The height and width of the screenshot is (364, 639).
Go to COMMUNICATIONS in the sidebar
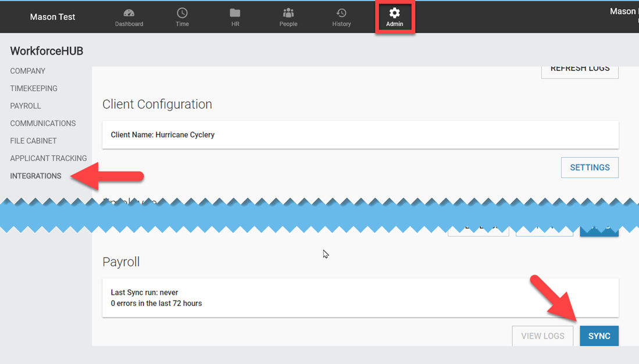43,123
